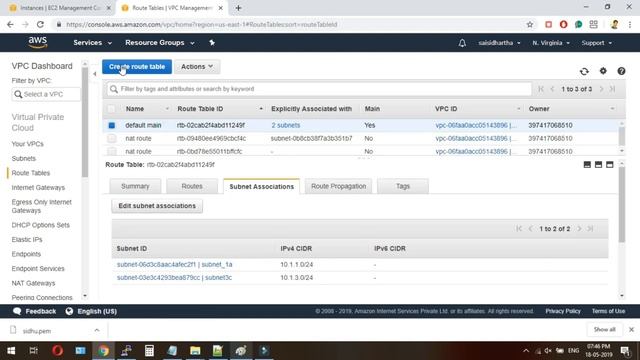This screenshot has height=360, width=640.
Task: Refresh the route tables list
Action: tap(584, 71)
